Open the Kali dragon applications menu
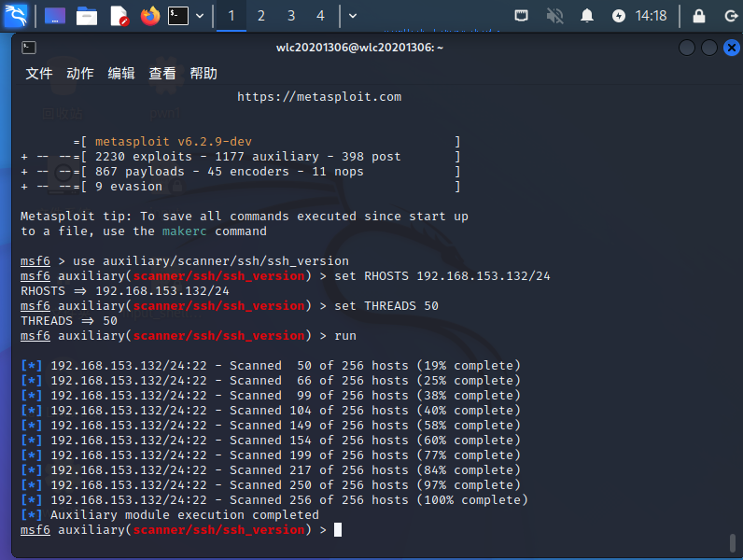The image size is (743, 560). [16, 16]
